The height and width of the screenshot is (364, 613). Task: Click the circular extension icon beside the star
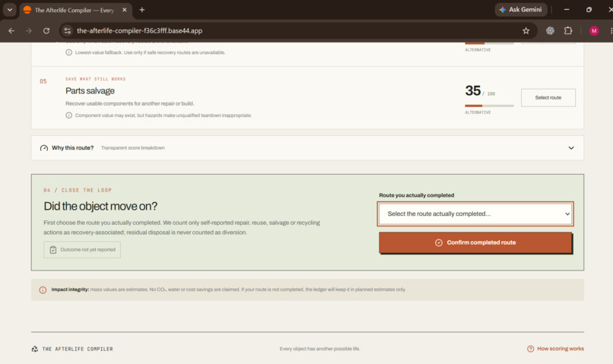(x=550, y=30)
